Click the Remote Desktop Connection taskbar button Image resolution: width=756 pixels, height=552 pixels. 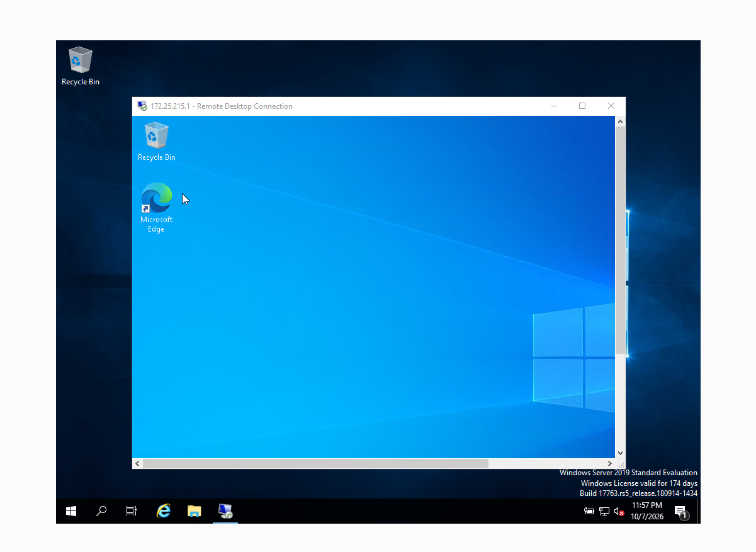click(225, 511)
